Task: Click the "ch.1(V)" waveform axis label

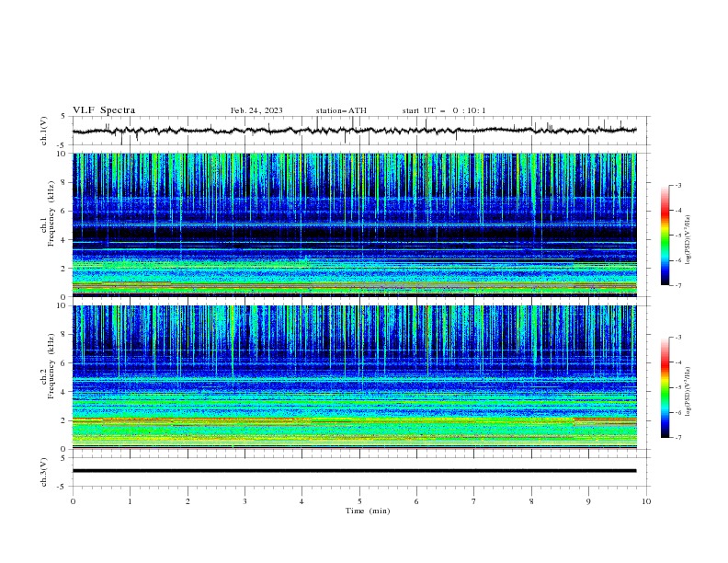Action: click(44, 131)
